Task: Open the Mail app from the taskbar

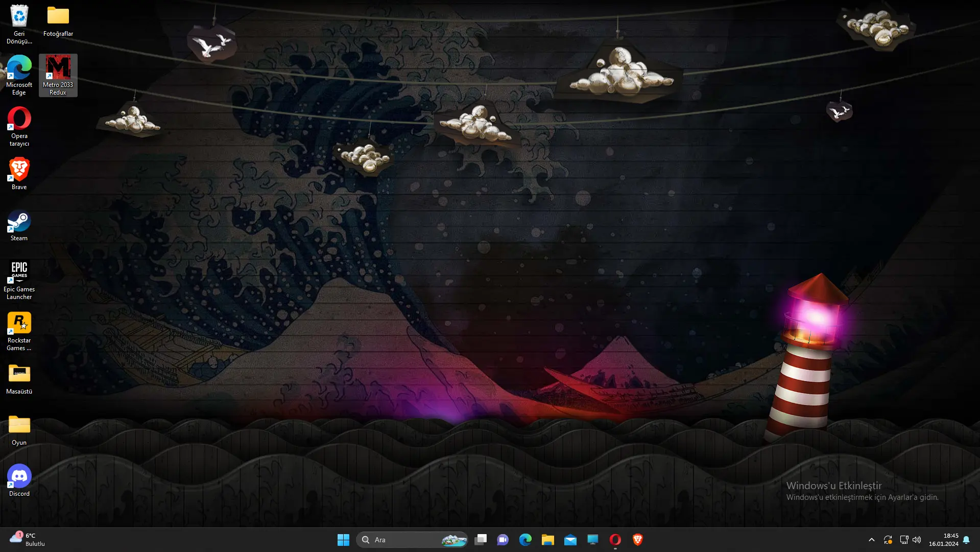Action: 570,540
